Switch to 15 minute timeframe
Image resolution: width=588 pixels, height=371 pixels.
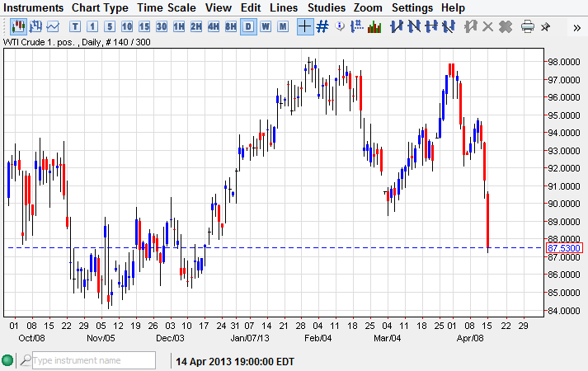click(x=144, y=26)
